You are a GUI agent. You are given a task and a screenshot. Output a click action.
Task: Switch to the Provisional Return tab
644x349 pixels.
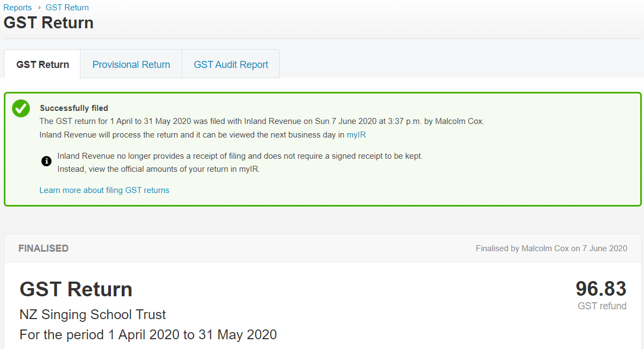pos(131,65)
